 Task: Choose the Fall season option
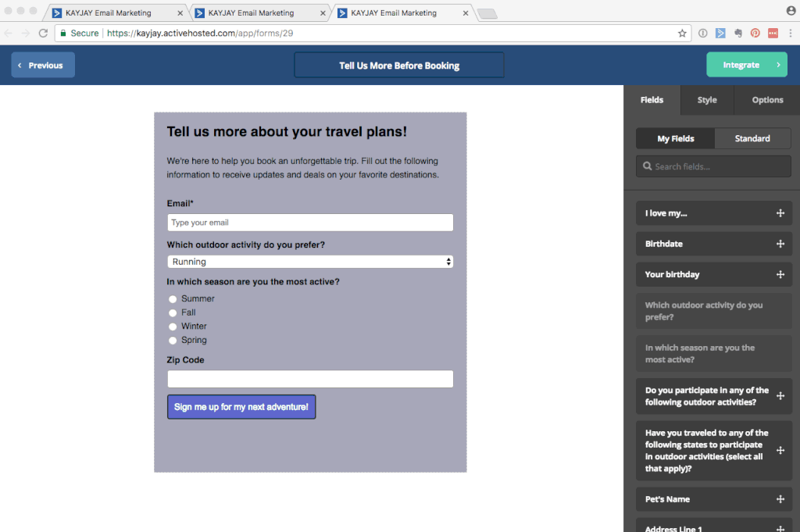[x=173, y=312]
